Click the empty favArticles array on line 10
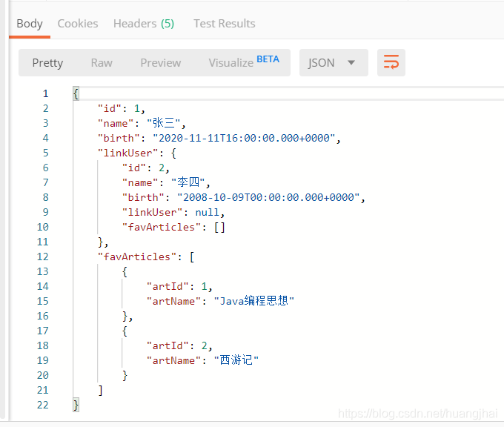This screenshot has width=504, height=427. (219, 227)
